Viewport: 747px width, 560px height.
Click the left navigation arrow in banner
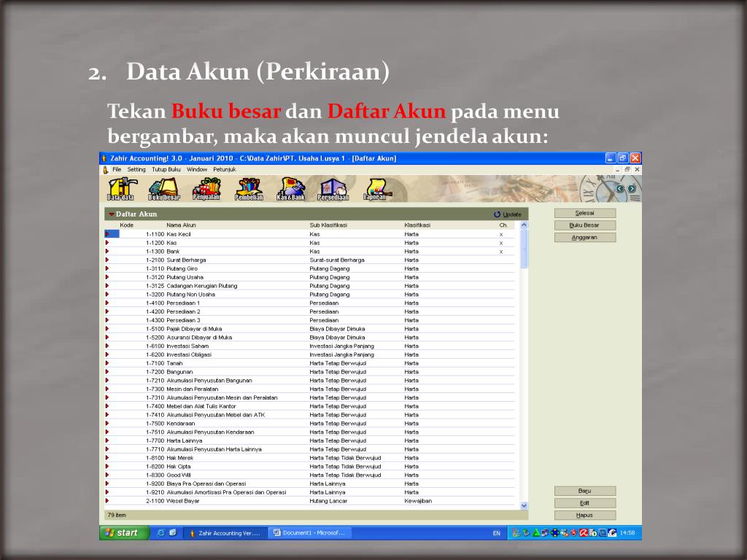coord(620,189)
